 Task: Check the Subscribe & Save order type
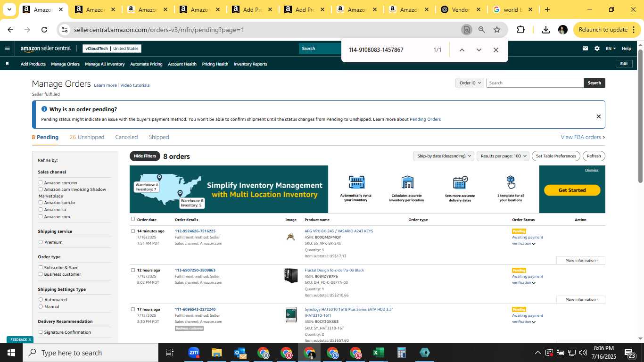coord(41,267)
